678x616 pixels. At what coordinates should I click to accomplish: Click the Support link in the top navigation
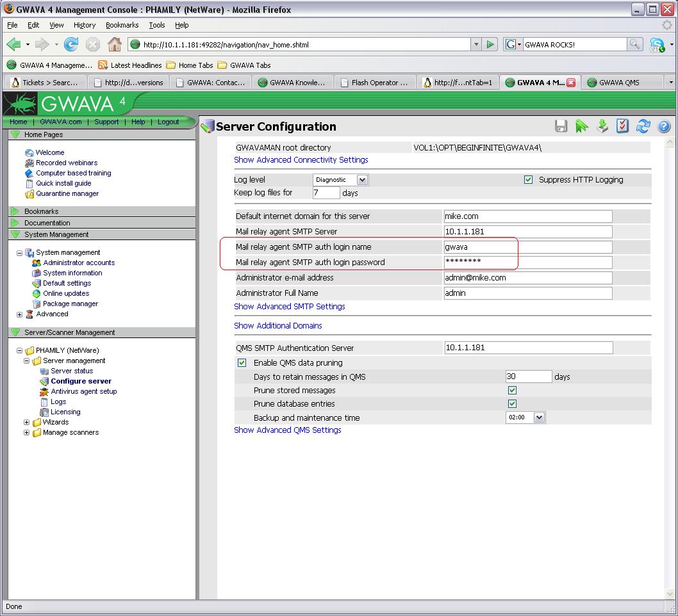point(106,122)
